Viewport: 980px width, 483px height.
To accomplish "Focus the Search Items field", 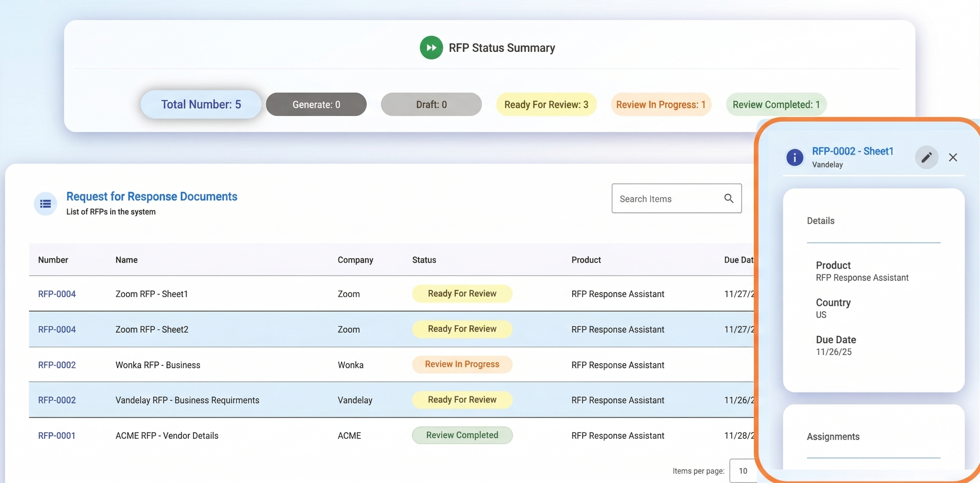I will pyautogui.click(x=676, y=198).
